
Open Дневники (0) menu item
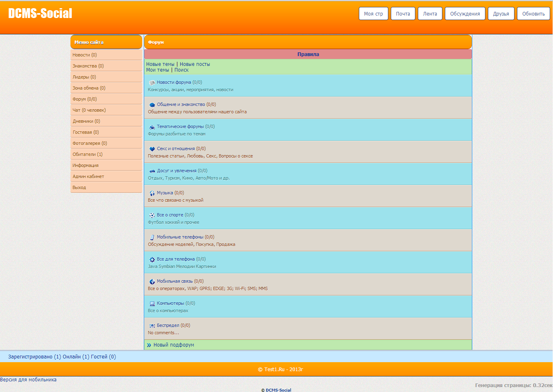pos(106,121)
